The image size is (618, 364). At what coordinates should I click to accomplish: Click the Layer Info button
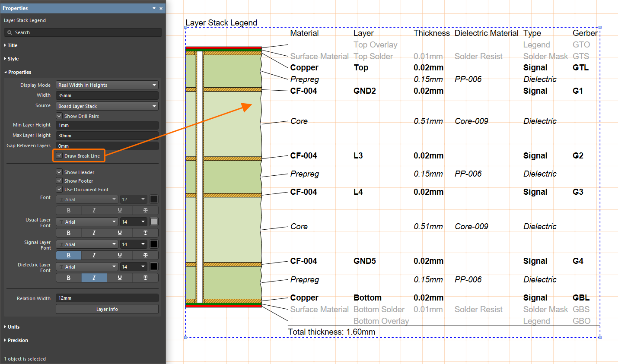(107, 309)
